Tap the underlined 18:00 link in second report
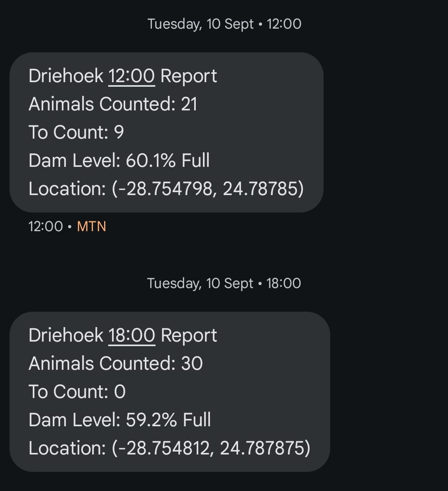 pos(131,335)
